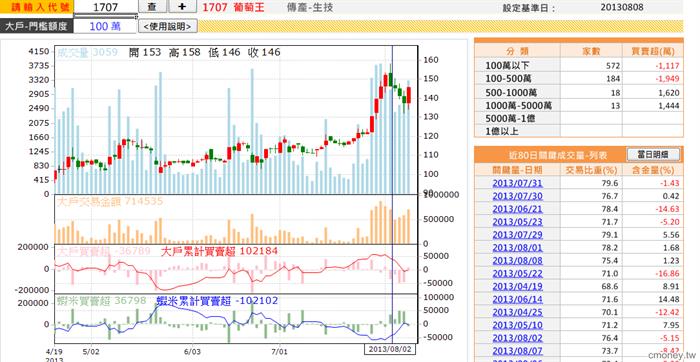Open the 2013/05/10 date link
Viewport: 700px width, 362px height.
point(517,325)
